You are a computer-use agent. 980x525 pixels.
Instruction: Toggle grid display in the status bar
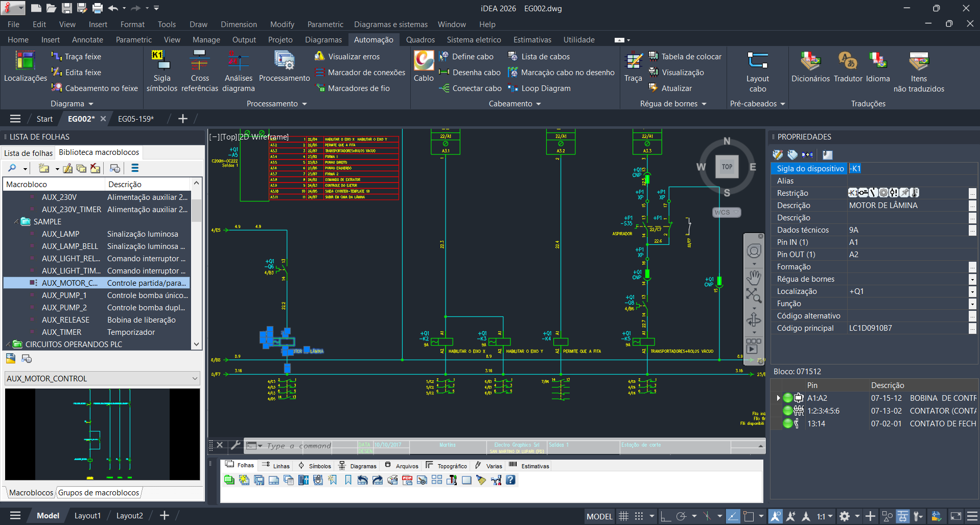click(x=623, y=516)
